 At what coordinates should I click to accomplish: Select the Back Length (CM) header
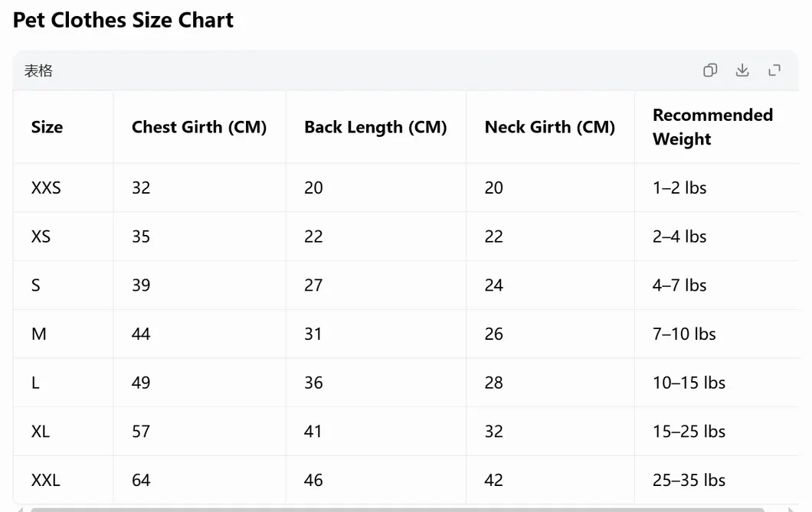[x=375, y=127]
